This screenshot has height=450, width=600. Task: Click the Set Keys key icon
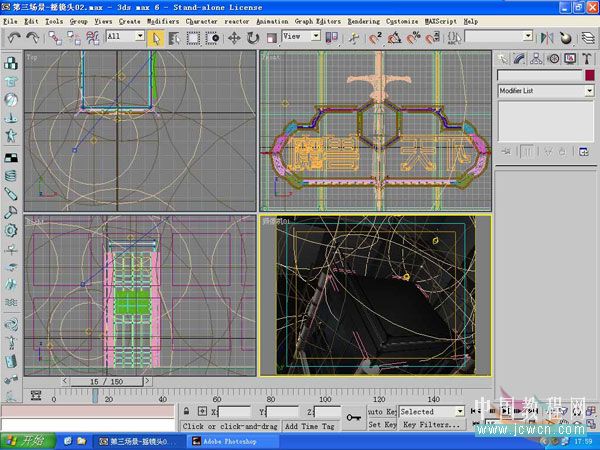(x=353, y=417)
